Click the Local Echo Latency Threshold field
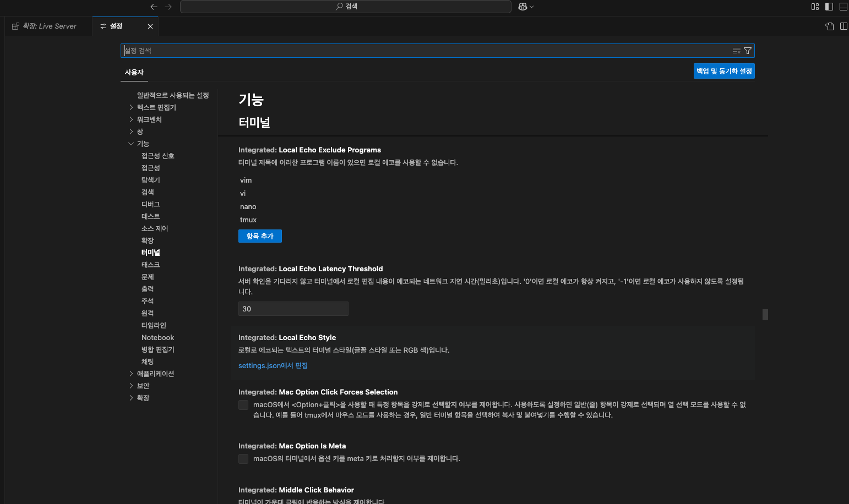 click(x=293, y=309)
